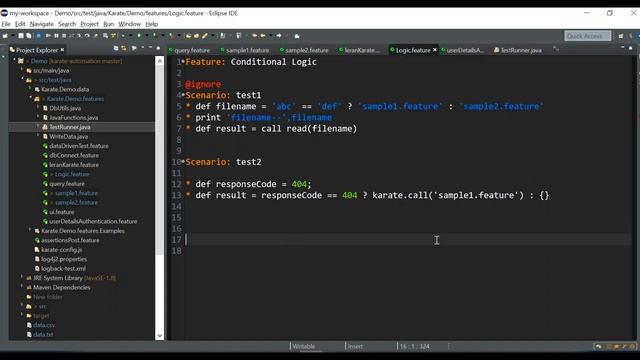Select dataDrivenTest.feature in the tree

[79, 146]
